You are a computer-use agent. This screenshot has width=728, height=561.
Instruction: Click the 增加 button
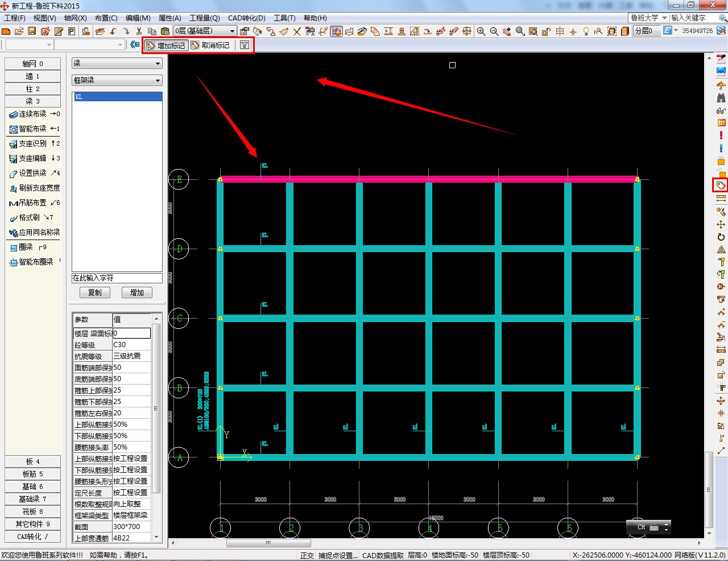[x=137, y=292]
